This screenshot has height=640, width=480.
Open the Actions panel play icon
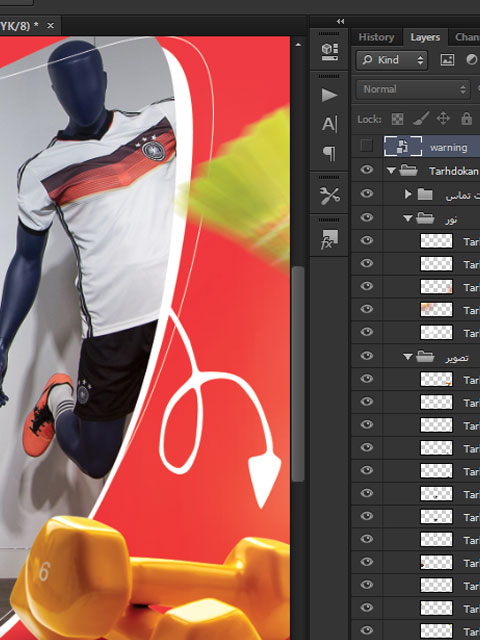coord(329,95)
